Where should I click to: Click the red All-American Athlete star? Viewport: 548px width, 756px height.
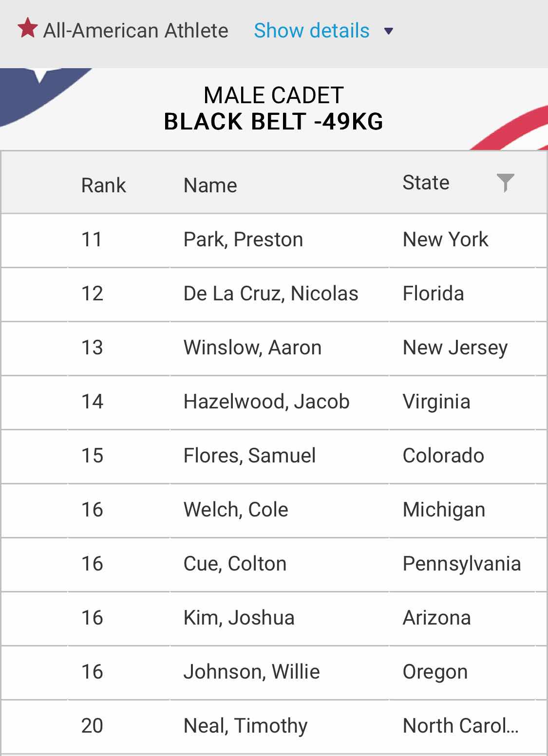28,28
